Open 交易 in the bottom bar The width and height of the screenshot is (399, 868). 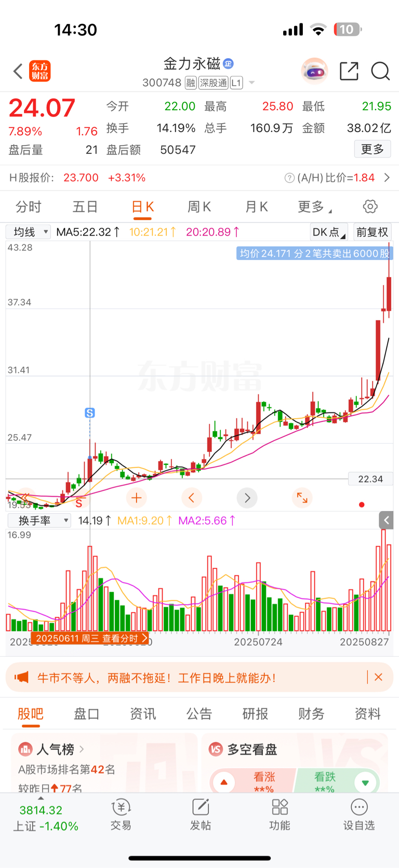121,814
